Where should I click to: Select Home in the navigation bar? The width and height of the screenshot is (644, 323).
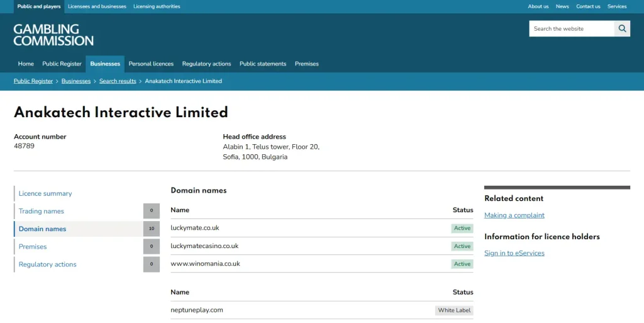point(26,64)
